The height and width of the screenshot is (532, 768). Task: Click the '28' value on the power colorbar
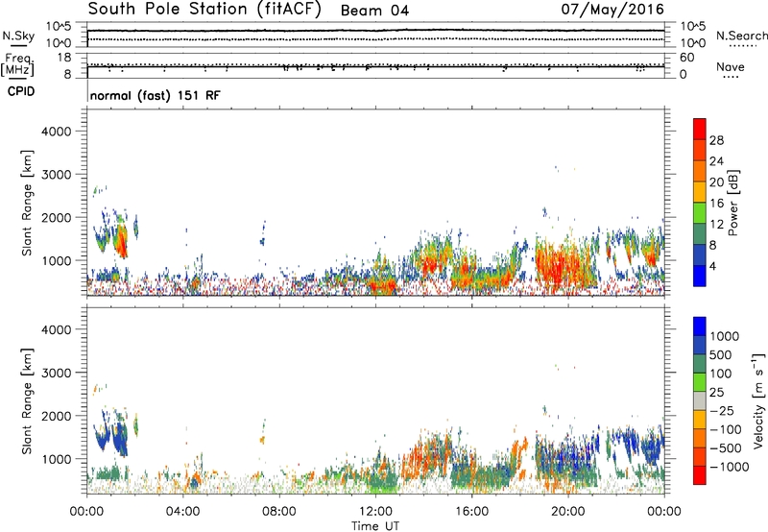[716, 140]
